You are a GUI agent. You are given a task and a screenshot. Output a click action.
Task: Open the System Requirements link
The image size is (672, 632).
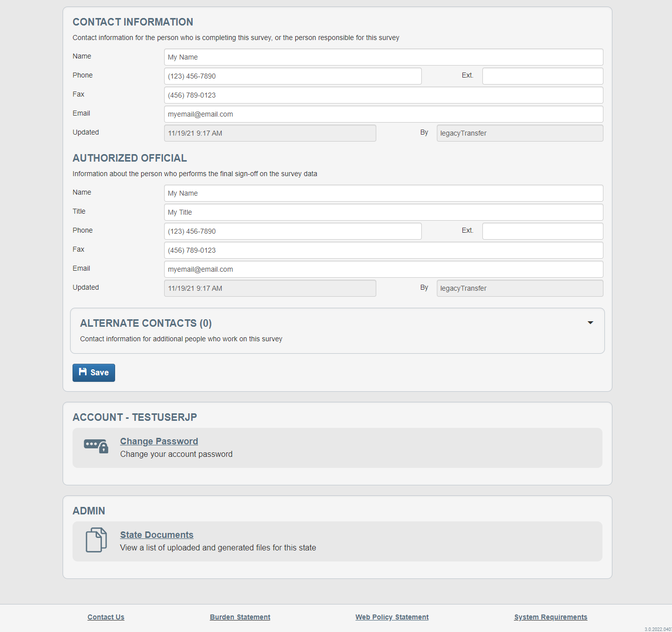[550, 617]
